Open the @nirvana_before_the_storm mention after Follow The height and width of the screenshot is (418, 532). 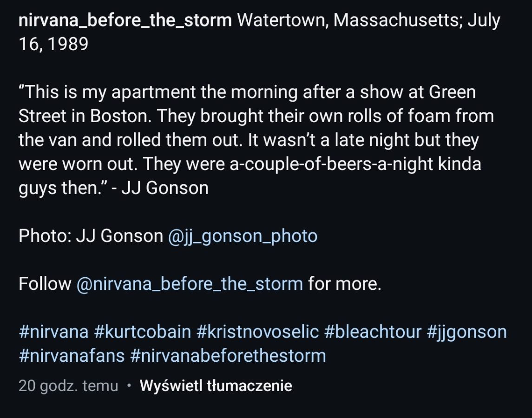(x=190, y=284)
